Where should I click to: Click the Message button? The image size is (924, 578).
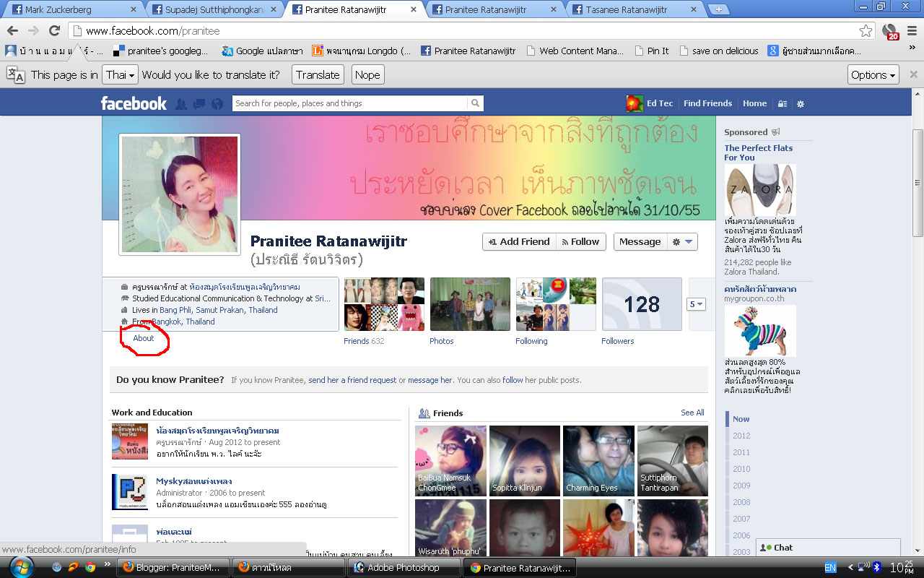(x=640, y=242)
